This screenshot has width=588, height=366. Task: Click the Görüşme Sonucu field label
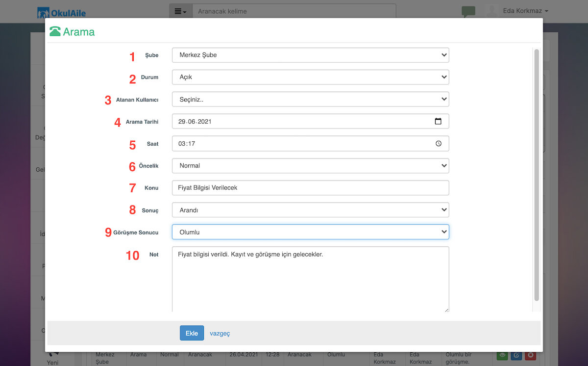136,233
